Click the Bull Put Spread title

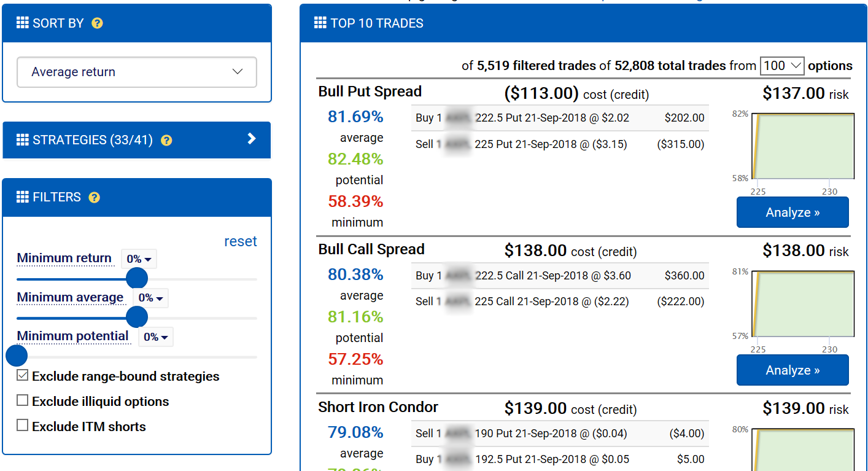coord(370,91)
